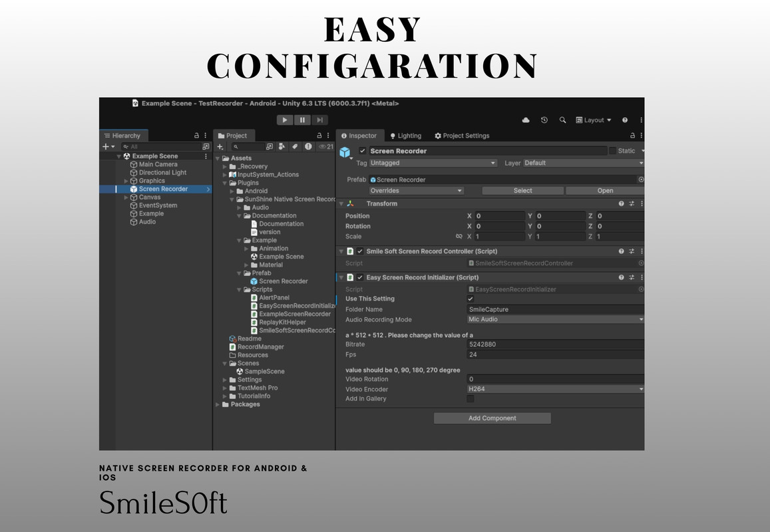Toggle the Add In Gallery checkbox

coord(471,399)
